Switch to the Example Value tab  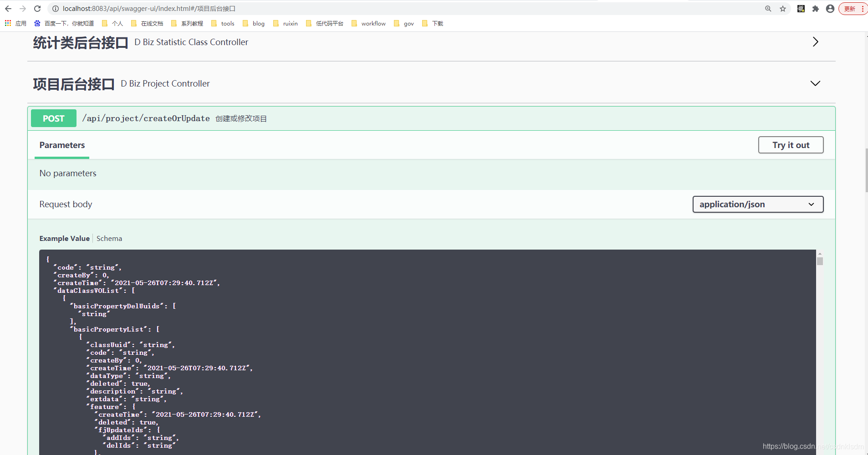pyautogui.click(x=64, y=238)
